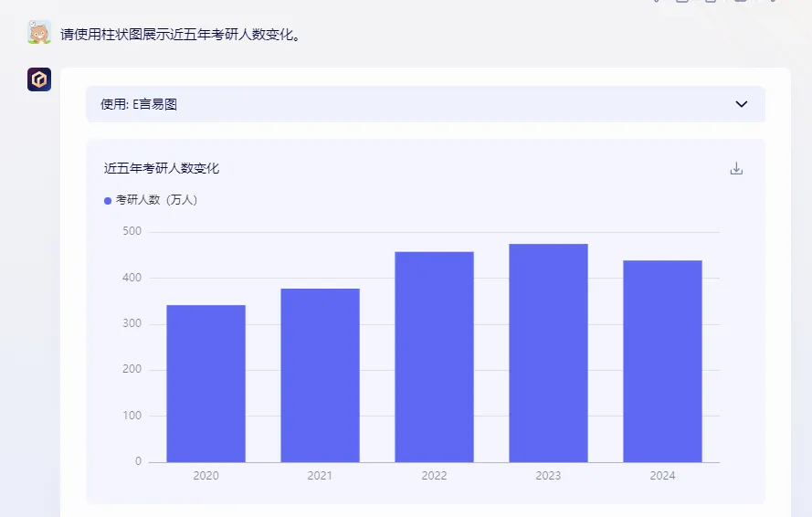Viewport: 812px width, 517px height.
Task: Click the 300 y-axis label
Action: tap(132, 323)
